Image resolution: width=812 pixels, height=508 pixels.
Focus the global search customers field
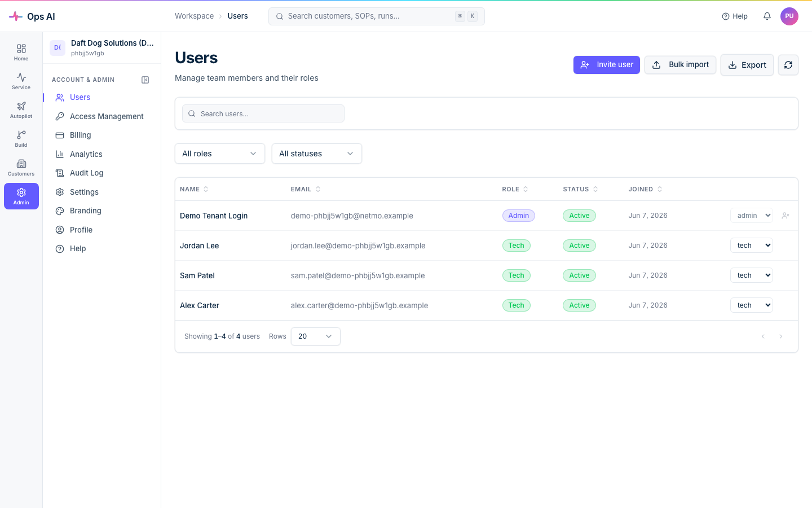pos(377,16)
